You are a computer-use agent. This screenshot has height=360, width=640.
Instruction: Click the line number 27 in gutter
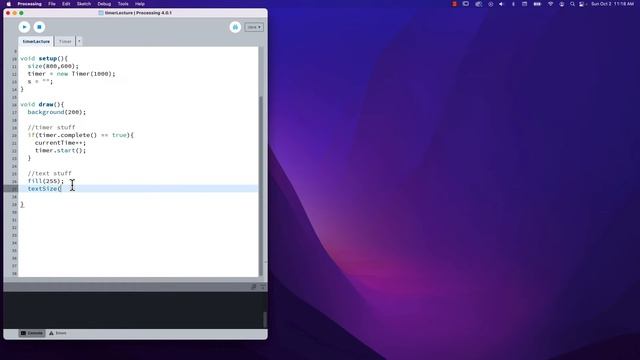tap(14, 189)
